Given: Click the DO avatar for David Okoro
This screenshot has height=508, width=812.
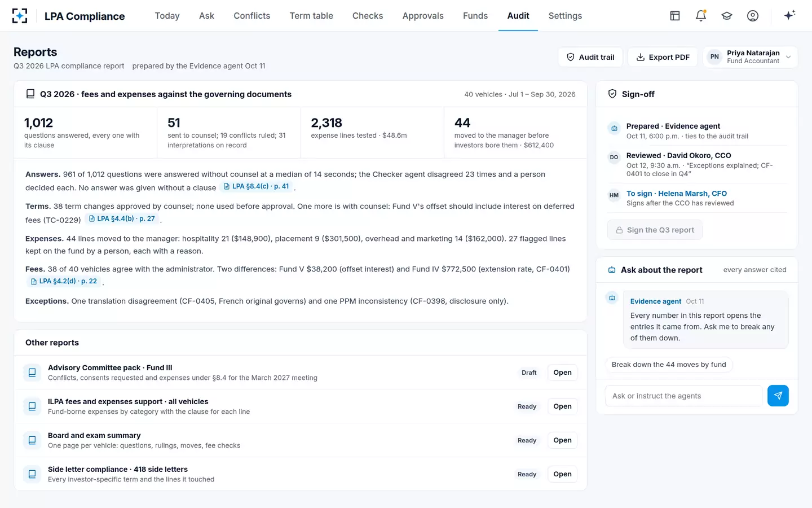Looking at the screenshot, I should coord(614,157).
